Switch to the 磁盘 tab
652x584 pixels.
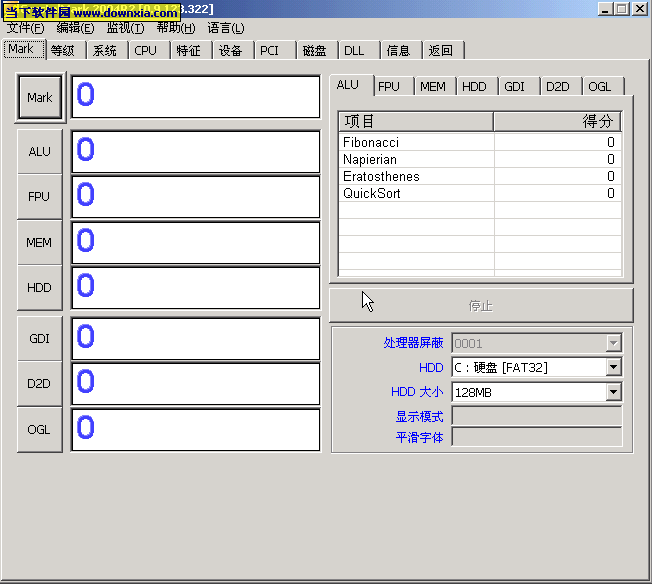(315, 50)
